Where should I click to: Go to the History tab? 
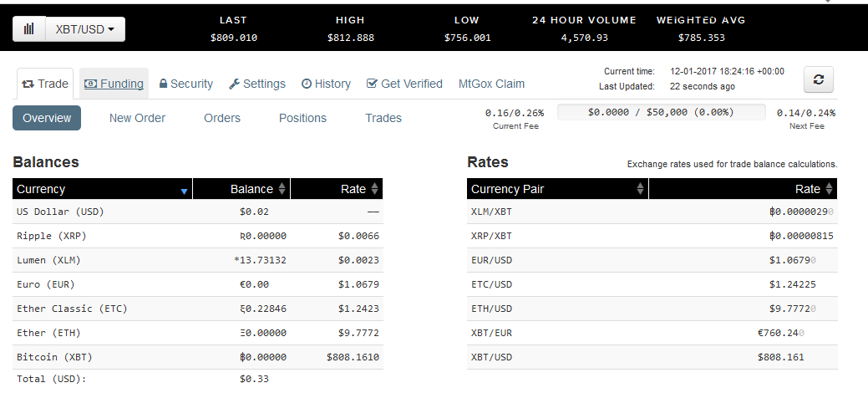coord(326,84)
